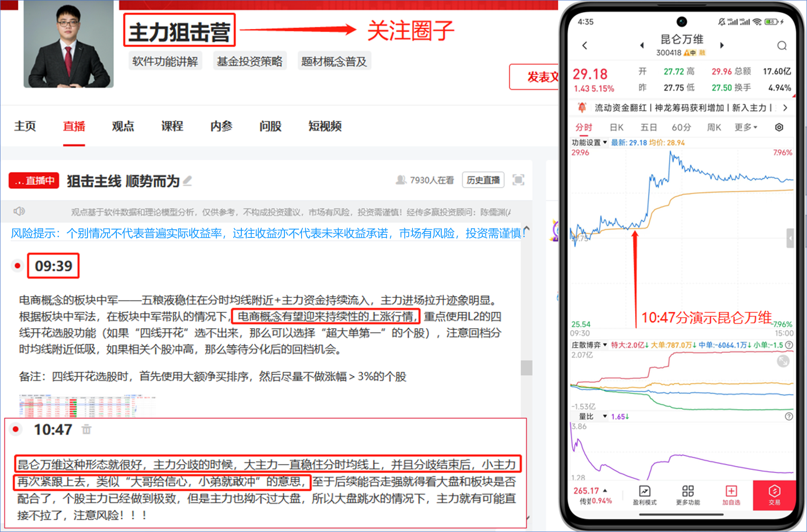Viewport: 807px width, 532px height.
Task: Click the scroll-up arrow of live content
Action: (x=527, y=228)
